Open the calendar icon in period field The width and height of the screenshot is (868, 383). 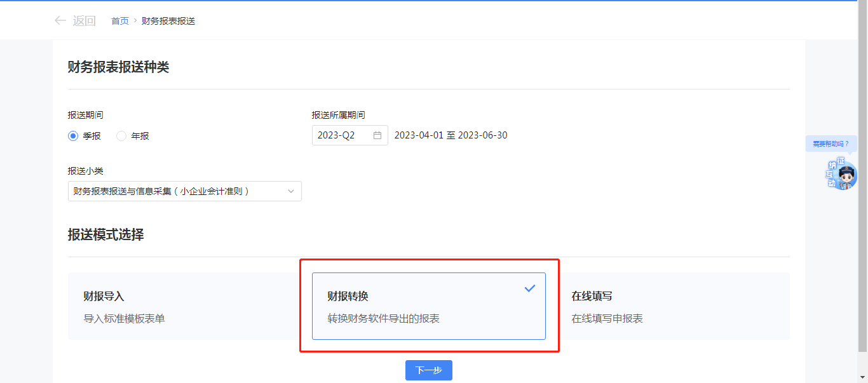pos(377,135)
